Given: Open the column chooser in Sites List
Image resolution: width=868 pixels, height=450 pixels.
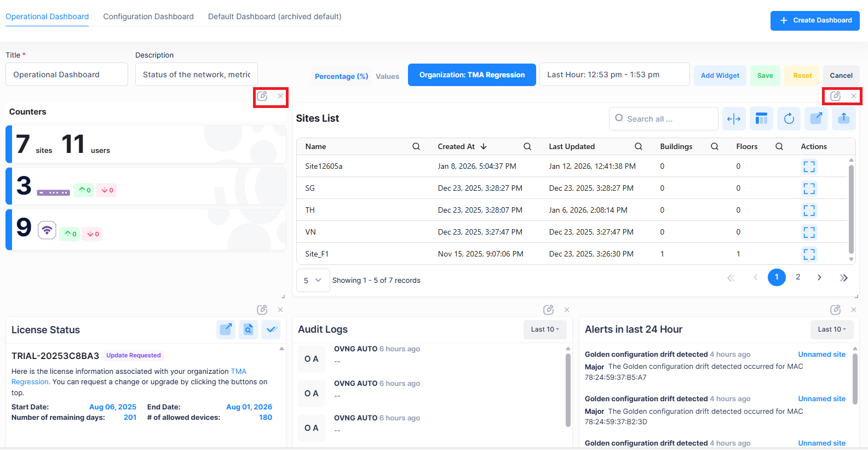Looking at the screenshot, I should [x=761, y=119].
